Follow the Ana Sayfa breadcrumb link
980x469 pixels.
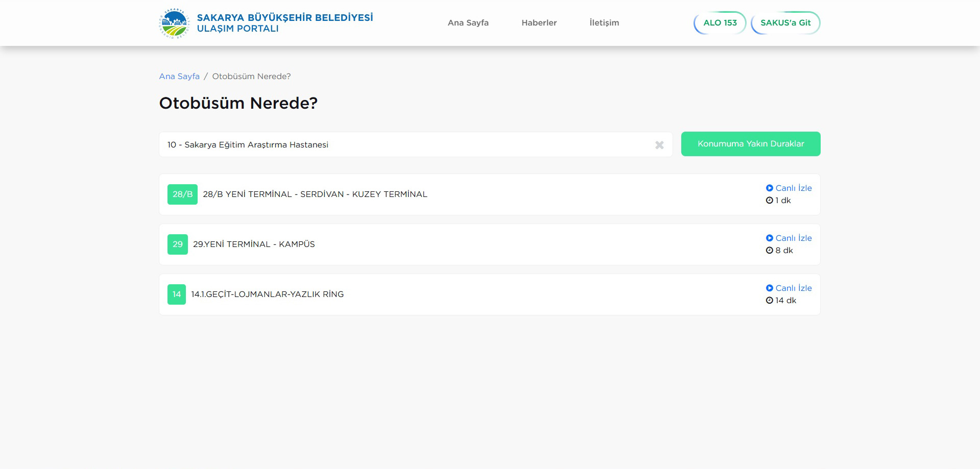[x=179, y=77]
